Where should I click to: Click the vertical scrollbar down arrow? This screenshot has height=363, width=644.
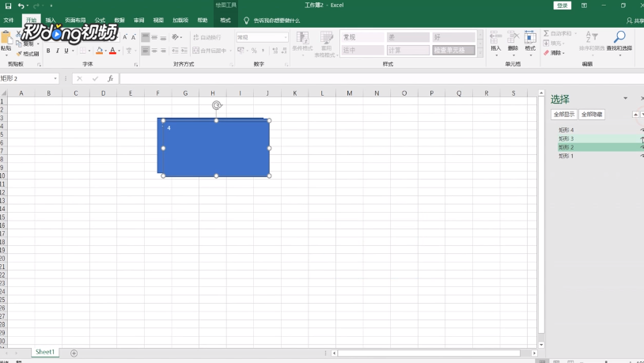pos(541,345)
